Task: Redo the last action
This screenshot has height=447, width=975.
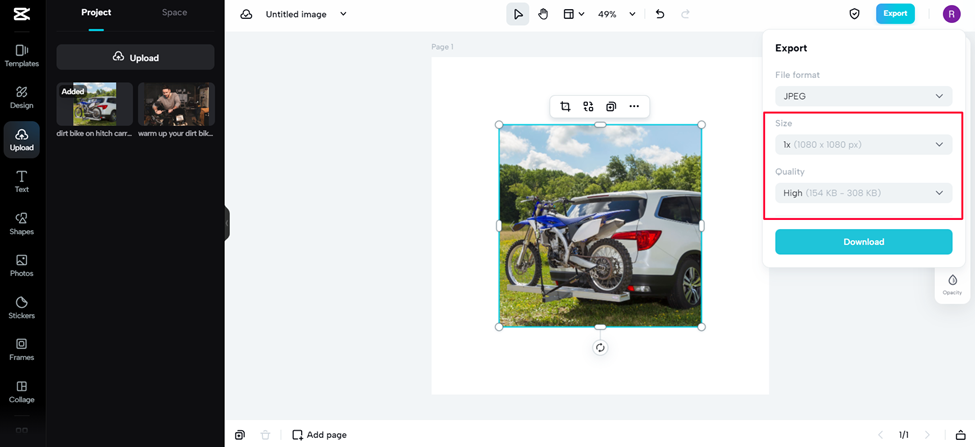Action: pos(685,14)
